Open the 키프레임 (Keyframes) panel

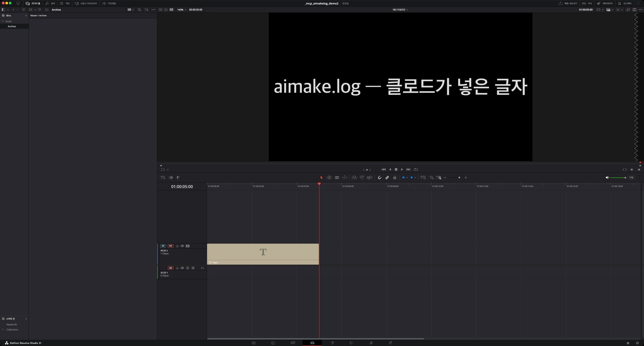[x=109, y=3]
